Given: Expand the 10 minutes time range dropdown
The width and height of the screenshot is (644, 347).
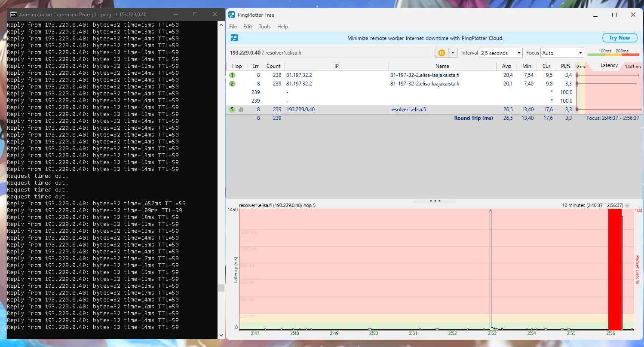Looking at the screenshot, I should click(x=627, y=205).
